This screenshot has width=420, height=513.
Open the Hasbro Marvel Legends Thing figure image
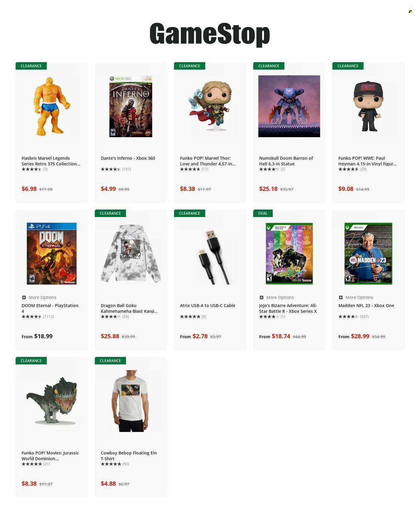pyautogui.click(x=51, y=106)
